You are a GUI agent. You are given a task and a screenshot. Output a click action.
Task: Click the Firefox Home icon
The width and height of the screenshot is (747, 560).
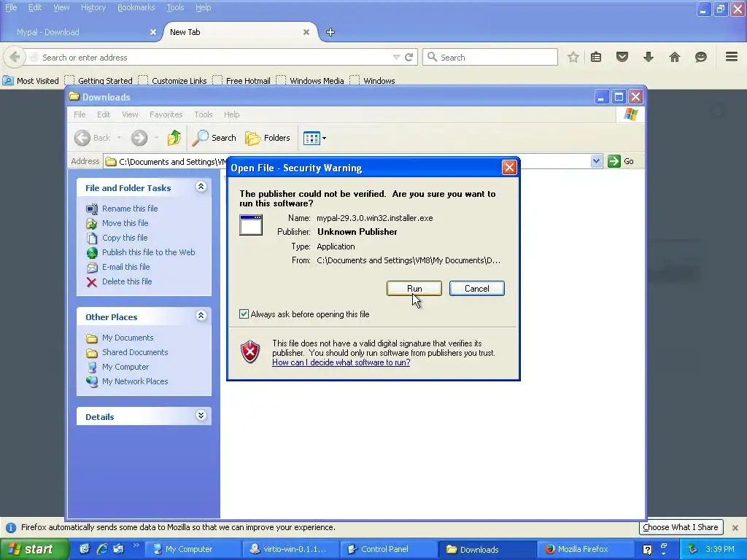tap(675, 57)
